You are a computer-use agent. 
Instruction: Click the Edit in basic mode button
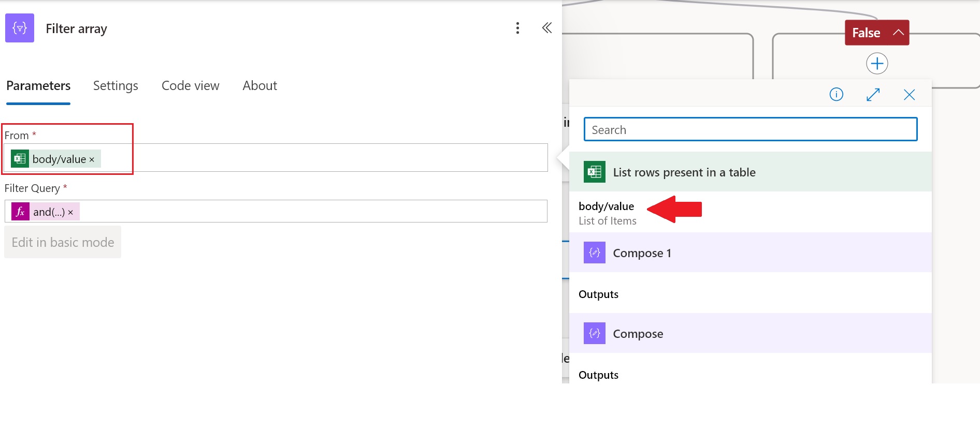[x=63, y=242]
